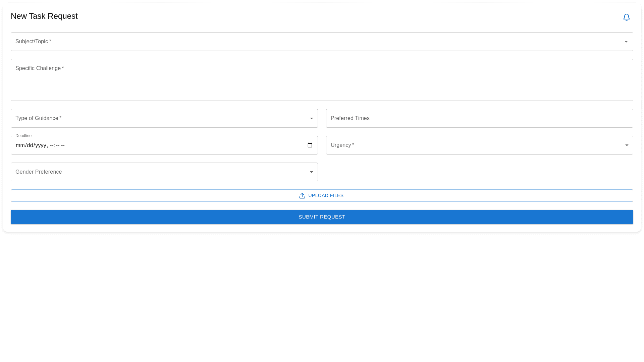The width and height of the screenshot is (644, 362).
Task: Click the New Task Request heading
Action: [x=44, y=16]
